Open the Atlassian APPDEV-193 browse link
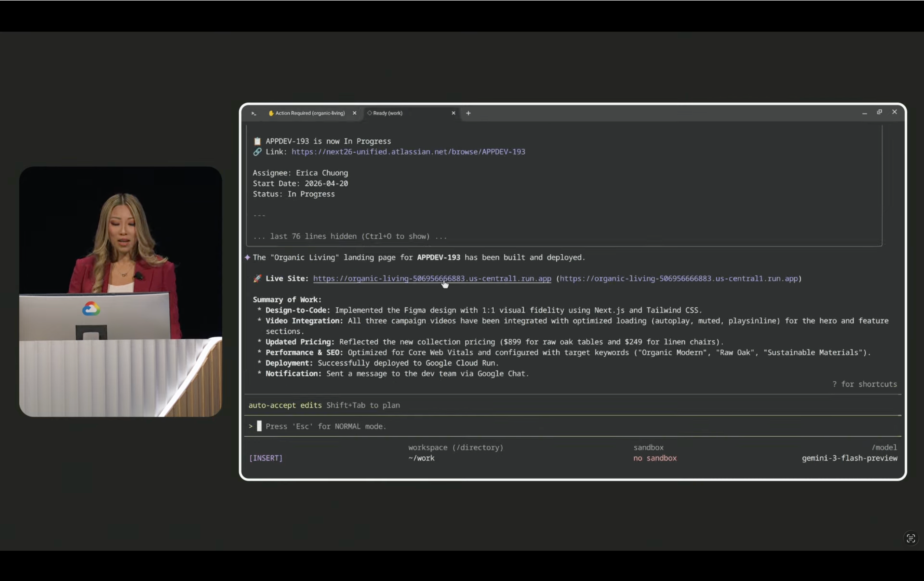The image size is (924, 581). 408,152
